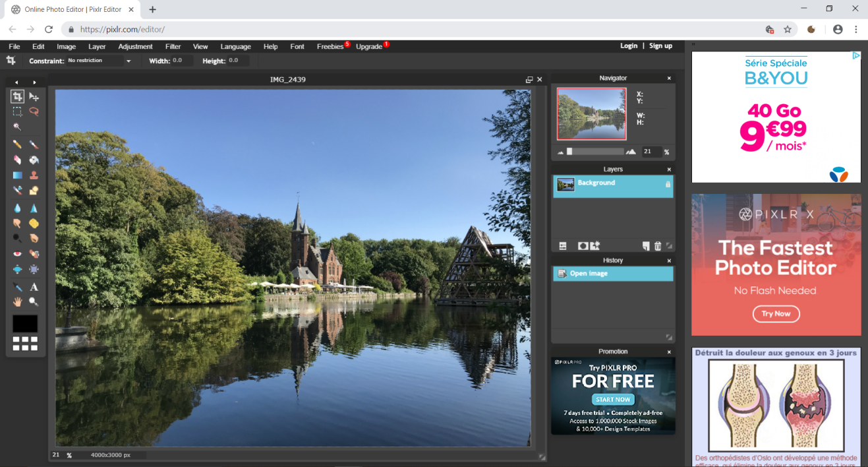Screen dimensions: 868x467
Task: Collapse toolbox using left arrow
Action: pos(16,82)
